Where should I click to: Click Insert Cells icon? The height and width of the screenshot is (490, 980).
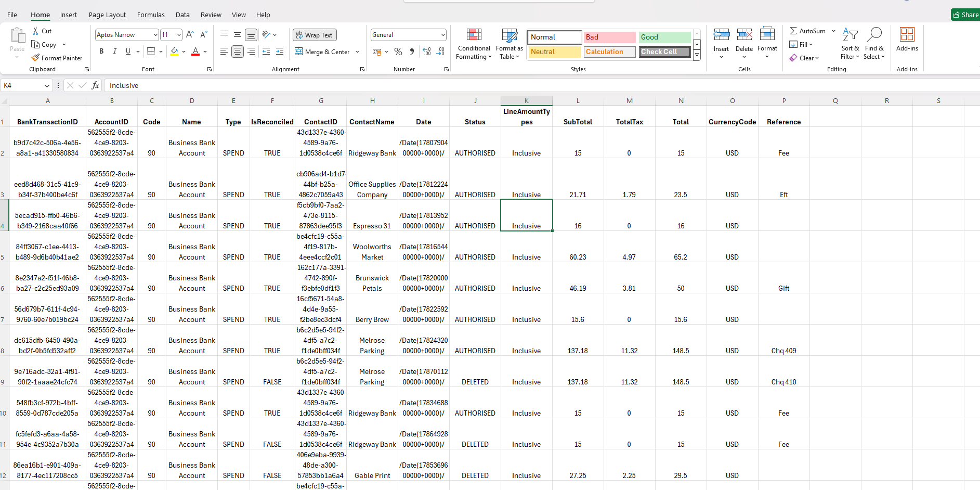(x=721, y=35)
